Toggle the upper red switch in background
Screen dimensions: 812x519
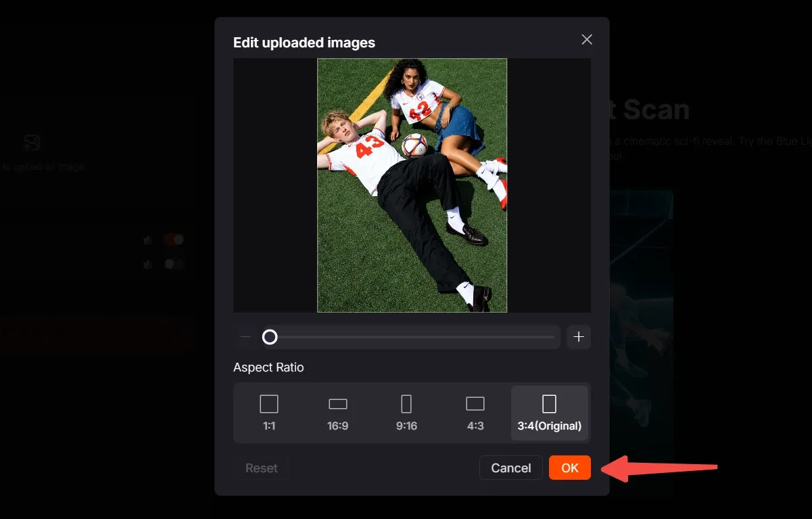174,240
